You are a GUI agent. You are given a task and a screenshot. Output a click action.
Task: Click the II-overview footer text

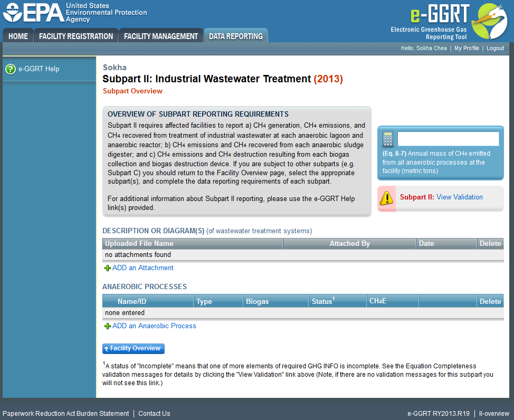494,414
